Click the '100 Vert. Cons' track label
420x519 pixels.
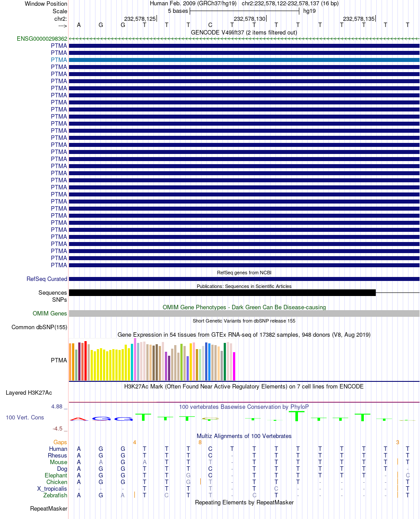25,417
